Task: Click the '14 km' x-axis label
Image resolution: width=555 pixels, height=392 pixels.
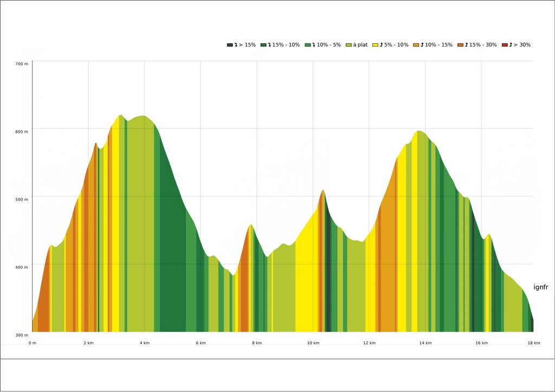Action: pyautogui.click(x=425, y=343)
